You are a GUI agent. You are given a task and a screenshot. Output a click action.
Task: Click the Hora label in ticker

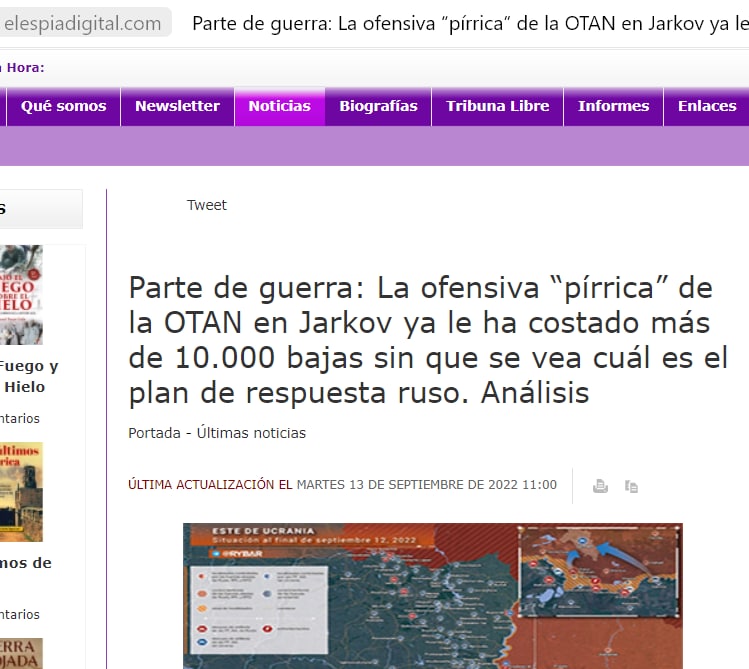(x=24, y=68)
